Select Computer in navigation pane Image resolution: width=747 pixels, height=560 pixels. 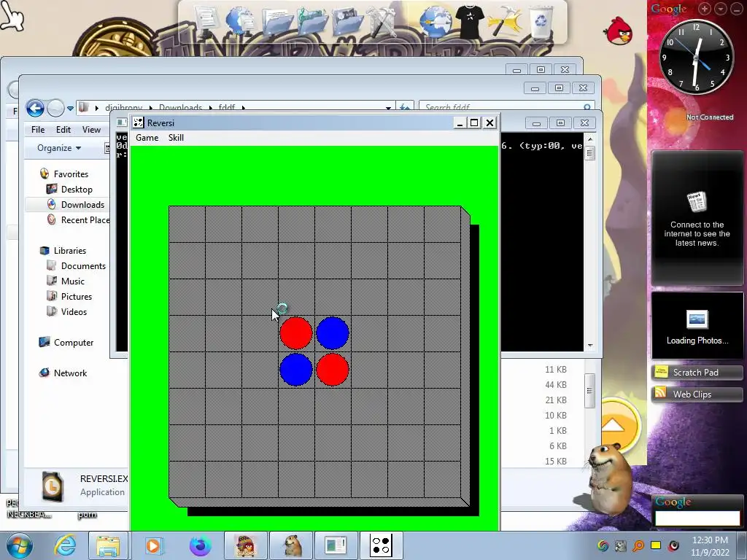pos(74,343)
